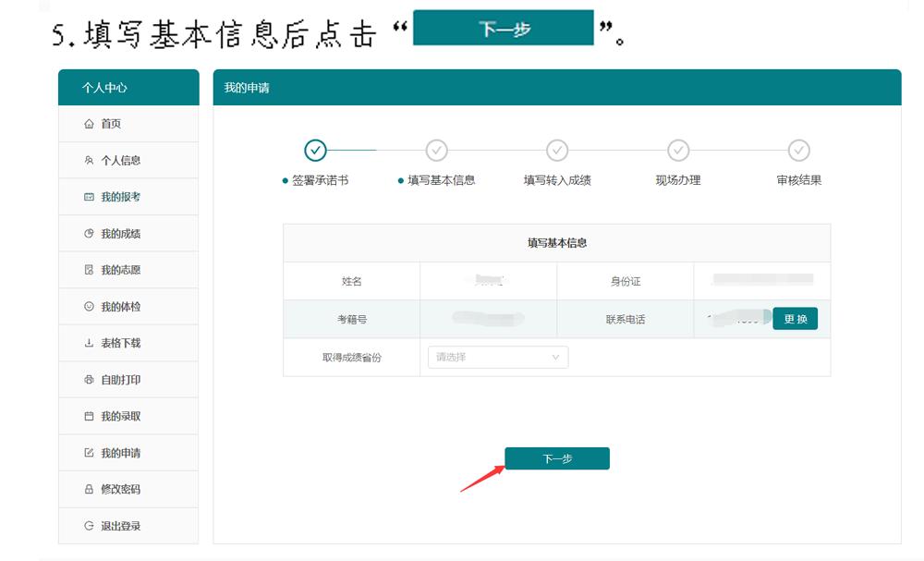Click the 签署承诺书 step circle

[315, 150]
